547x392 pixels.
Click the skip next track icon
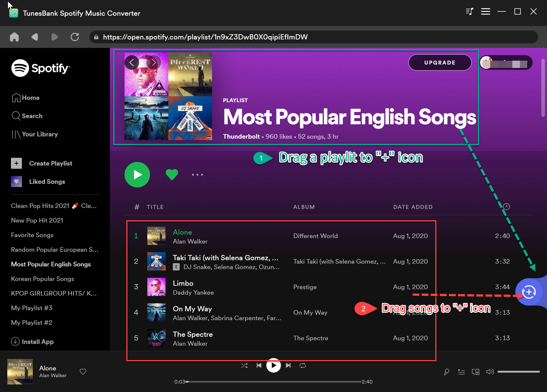pyautogui.click(x=288, y=365)
